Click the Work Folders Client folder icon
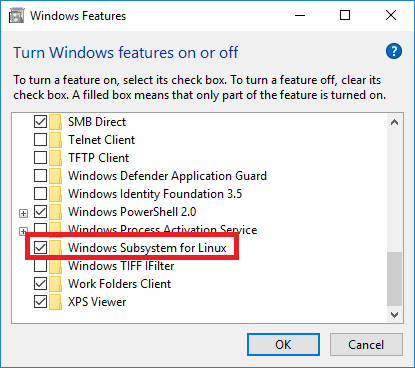 (x=55, y=284)
